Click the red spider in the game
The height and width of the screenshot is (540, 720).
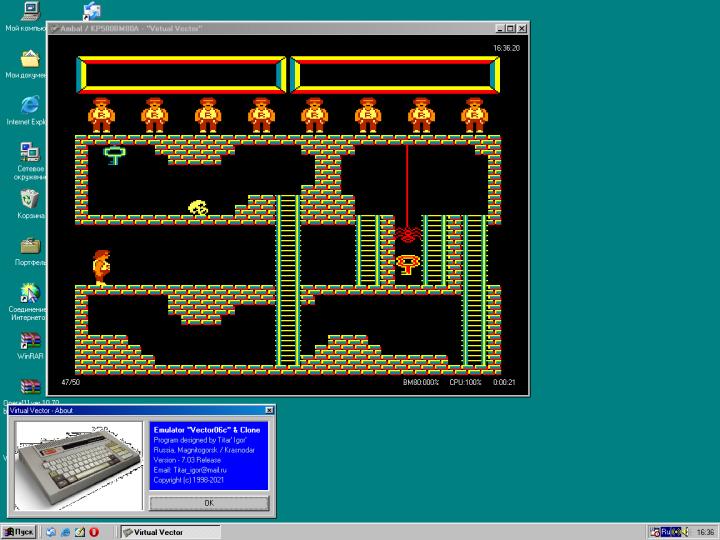point(407,234)
